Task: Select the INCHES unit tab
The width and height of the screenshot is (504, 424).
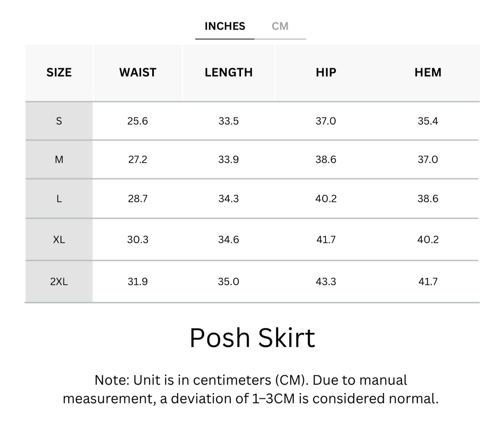Action: pyautogui.click(x=225, y=26)
